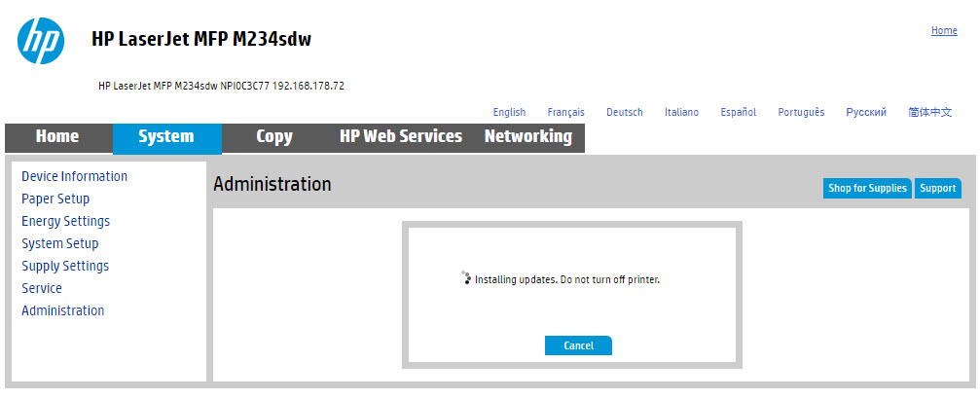This screenshot has height=399, width=980.
Task: Select the System tab
Action: [x=166, y=138]
